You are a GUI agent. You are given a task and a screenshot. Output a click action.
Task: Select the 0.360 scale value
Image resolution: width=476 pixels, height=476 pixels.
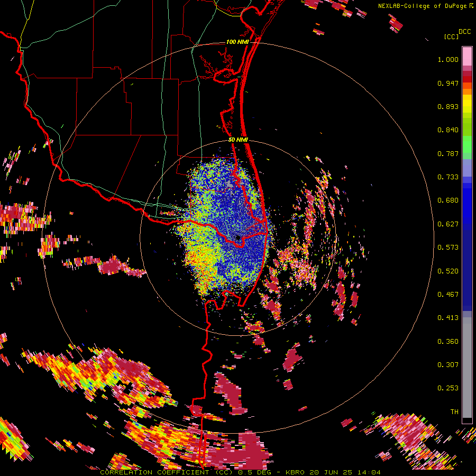pos(448,342)
